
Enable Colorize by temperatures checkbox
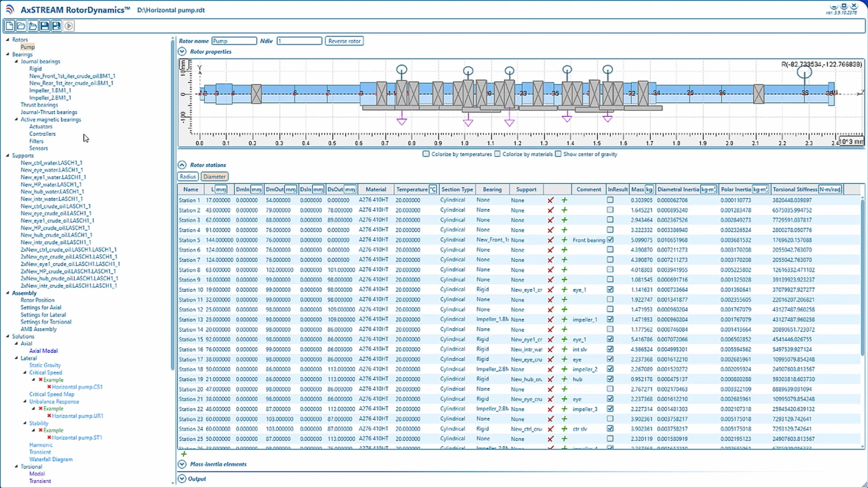(426, 154)
